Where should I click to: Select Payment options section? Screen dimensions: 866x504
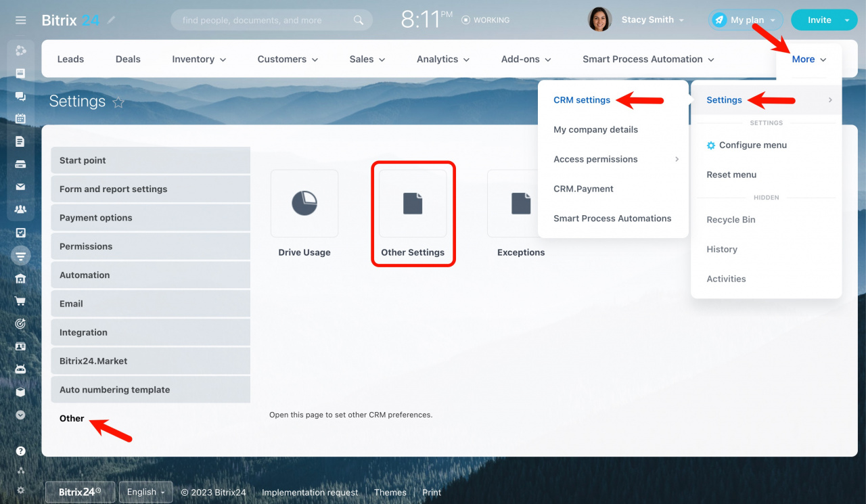click(x=150, y=218)
